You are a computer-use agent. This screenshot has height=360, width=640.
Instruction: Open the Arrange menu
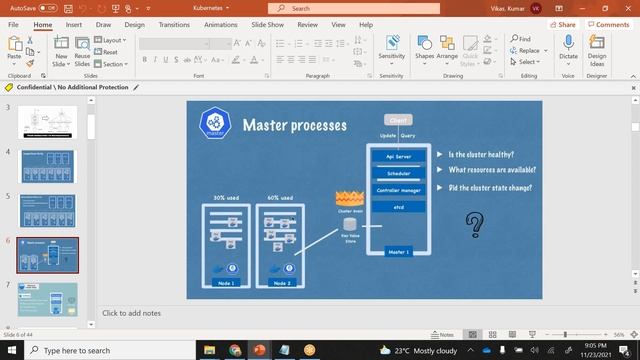[x=447, y=51]
